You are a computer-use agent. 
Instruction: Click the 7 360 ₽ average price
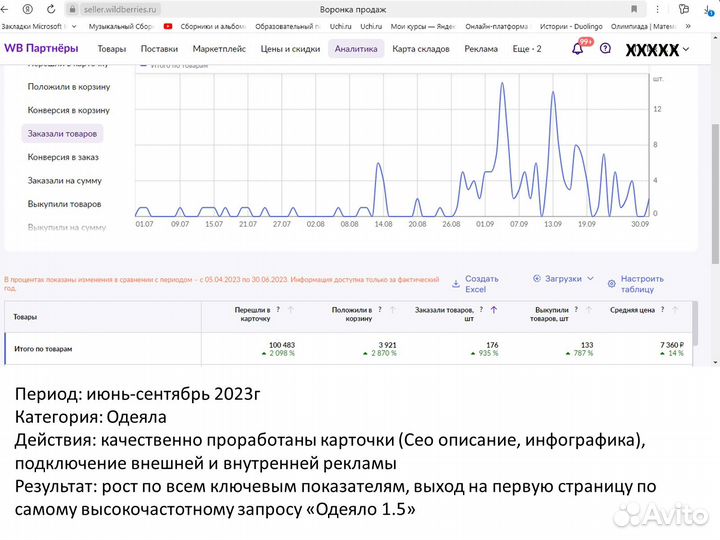[x=672, y=345]
